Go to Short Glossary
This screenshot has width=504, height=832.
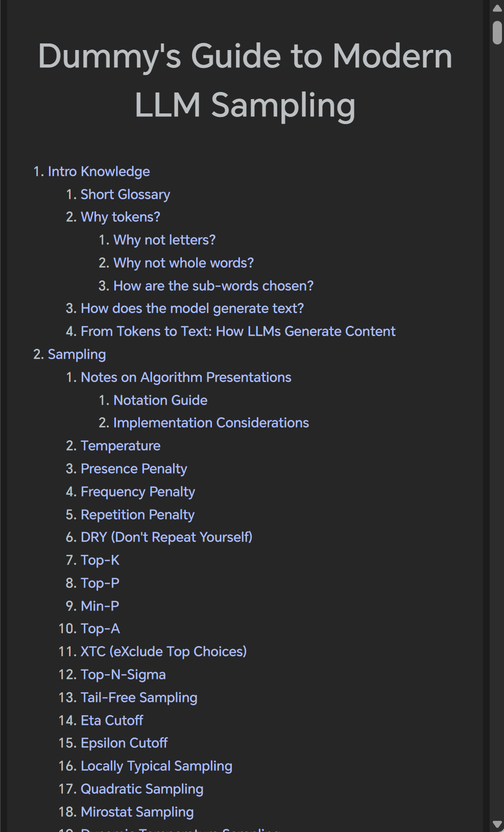[x=125, y=195]
